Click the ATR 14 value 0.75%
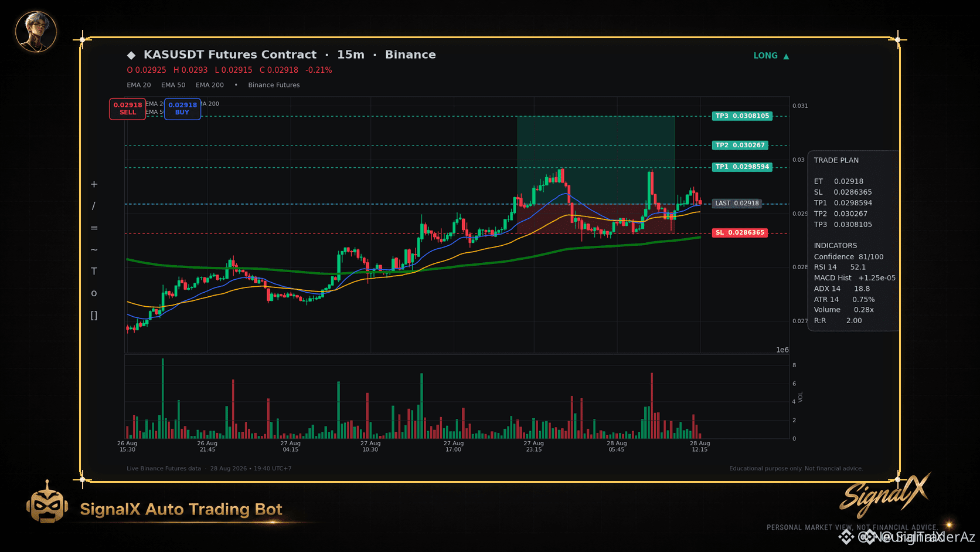The width and height of the screenshot is (980, 552). click(863, 300)
